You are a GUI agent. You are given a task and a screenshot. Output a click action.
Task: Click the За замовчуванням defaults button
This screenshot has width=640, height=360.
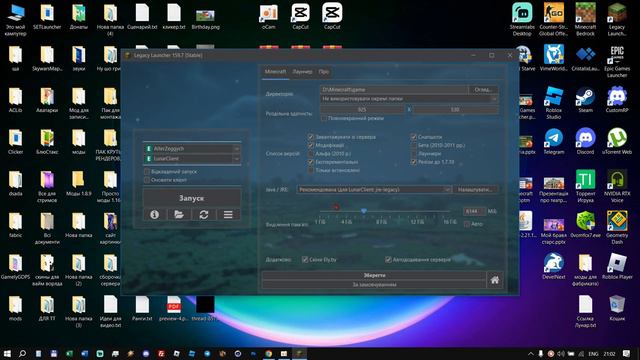(x=374, y=284)
